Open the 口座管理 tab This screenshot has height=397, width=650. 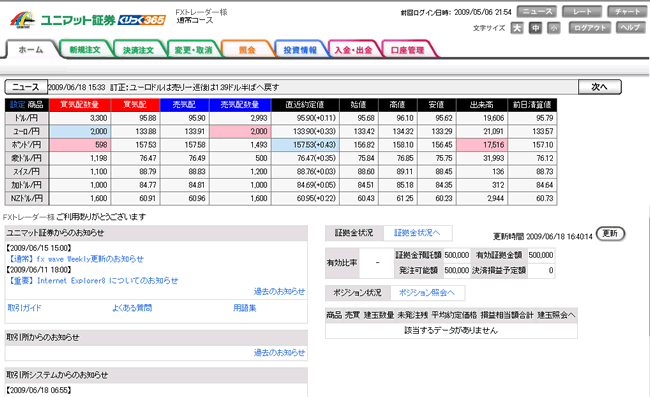(x=407, y=50)
